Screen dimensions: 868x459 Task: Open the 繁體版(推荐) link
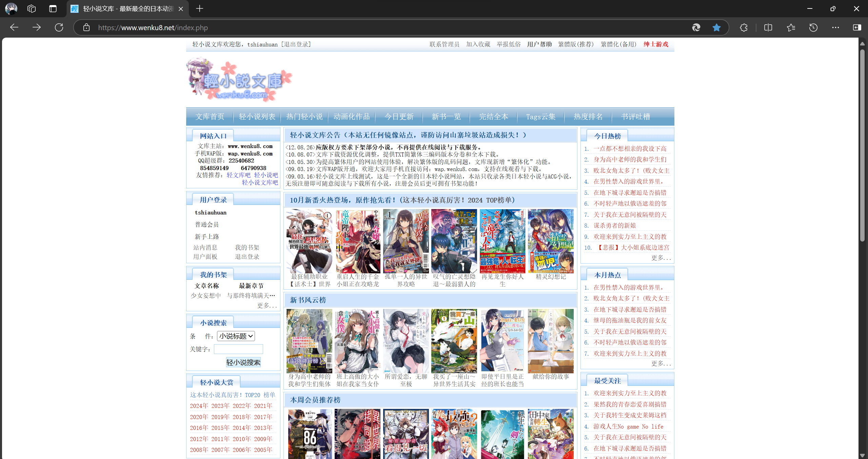pos(576,44)
